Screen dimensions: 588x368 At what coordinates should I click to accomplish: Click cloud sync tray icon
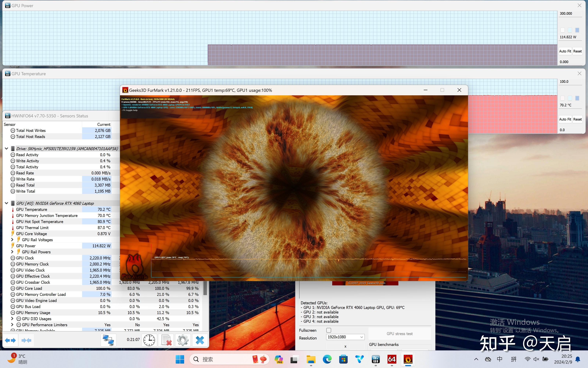[488, 359]
